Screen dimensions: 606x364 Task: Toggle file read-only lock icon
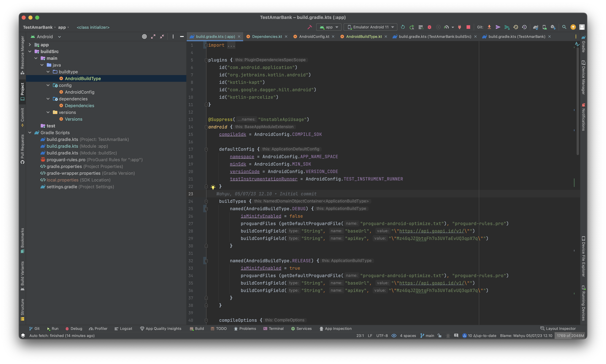439,336
